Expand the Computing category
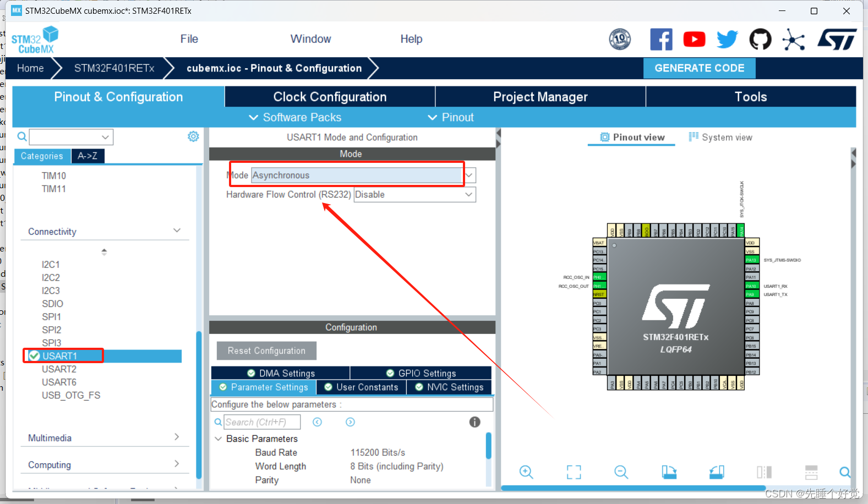This screenshot has width=868, height=504. click(x=177, y=464)
